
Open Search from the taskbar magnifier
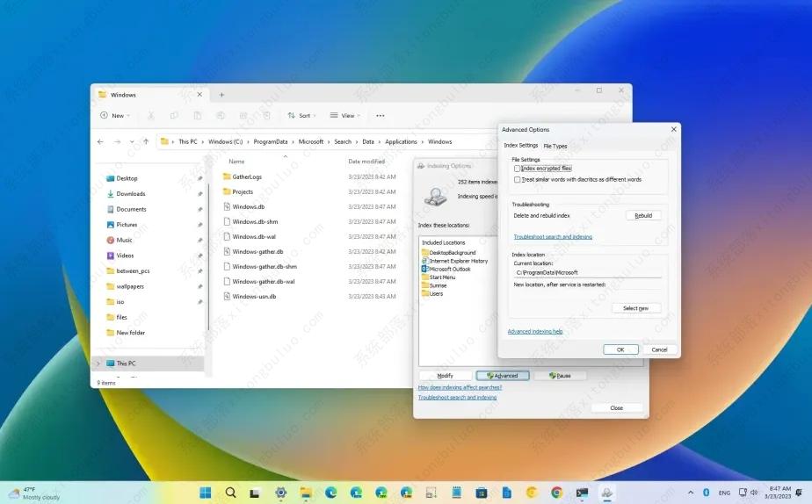[230, 493]
